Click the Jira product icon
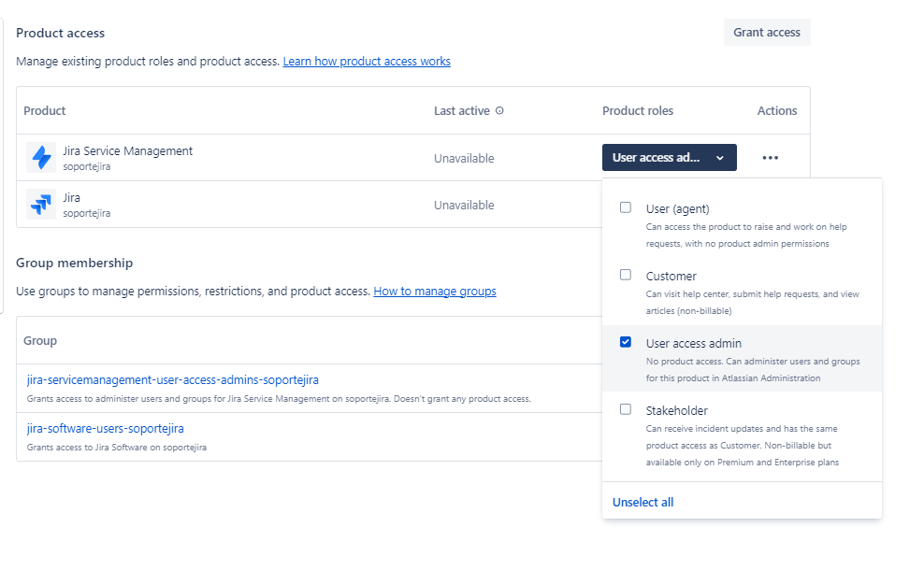924x570 pixels. pos(41,204)
